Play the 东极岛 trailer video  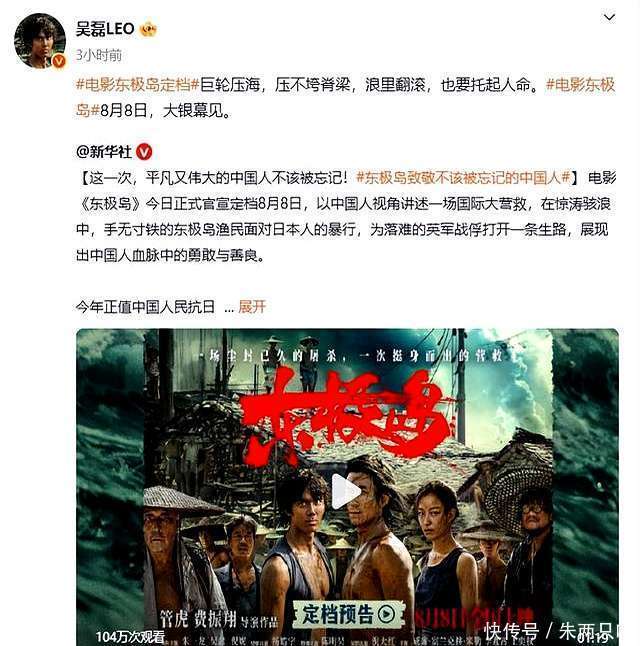tap(347, 491)
